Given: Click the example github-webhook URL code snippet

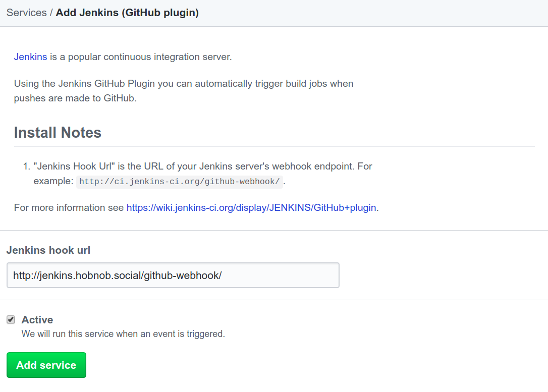Looking at the screenshot, I should [179, 181].
